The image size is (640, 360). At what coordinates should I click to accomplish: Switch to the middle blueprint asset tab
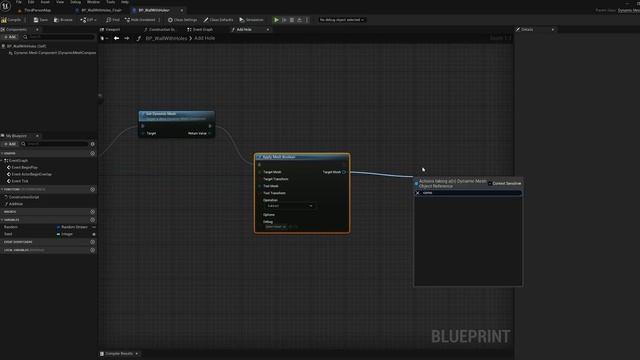tap(101, 10)
